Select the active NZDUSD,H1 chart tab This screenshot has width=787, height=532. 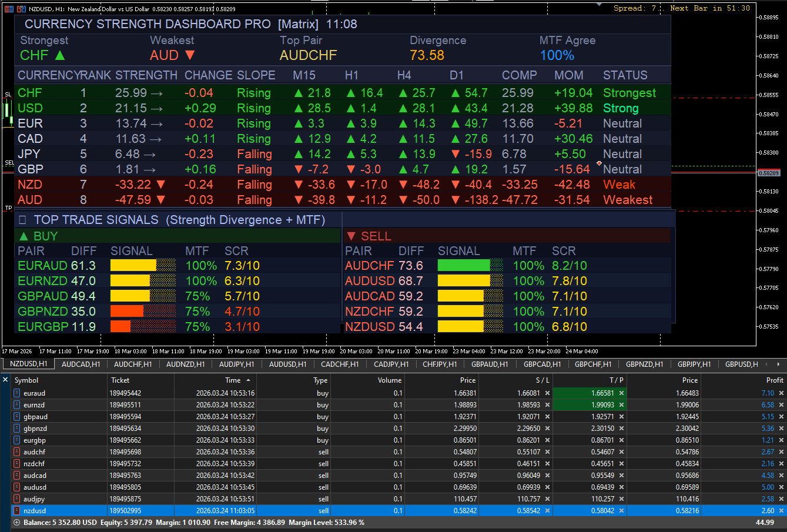[x=29, y=364]
